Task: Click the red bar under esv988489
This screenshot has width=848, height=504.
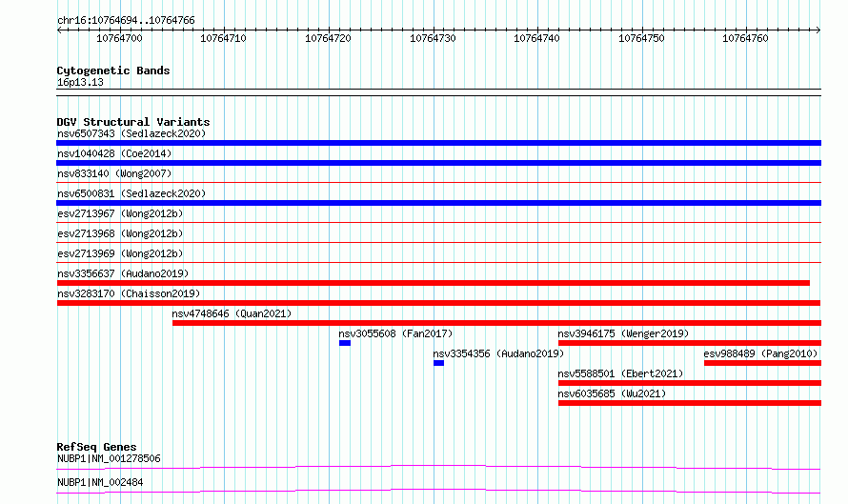Action: coord(762,363)
